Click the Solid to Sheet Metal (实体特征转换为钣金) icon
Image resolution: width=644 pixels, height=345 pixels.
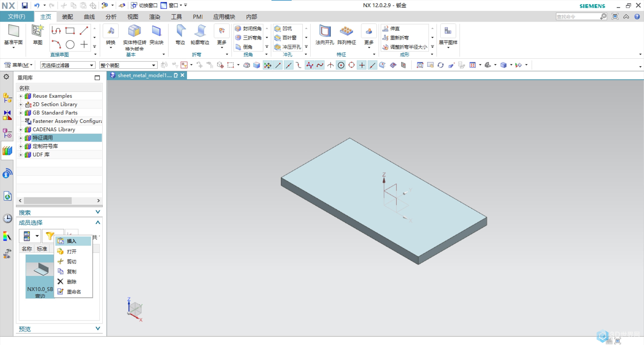[x=135, y=31]
